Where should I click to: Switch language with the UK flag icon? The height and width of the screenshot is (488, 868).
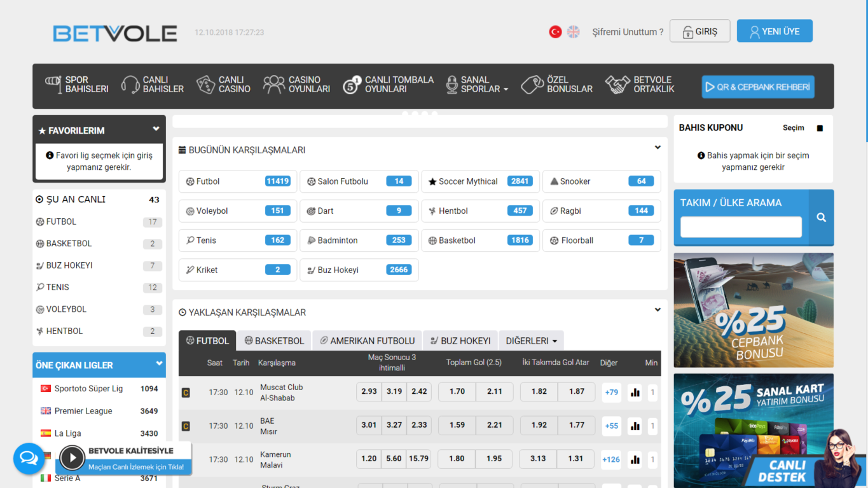click(574, 32)
